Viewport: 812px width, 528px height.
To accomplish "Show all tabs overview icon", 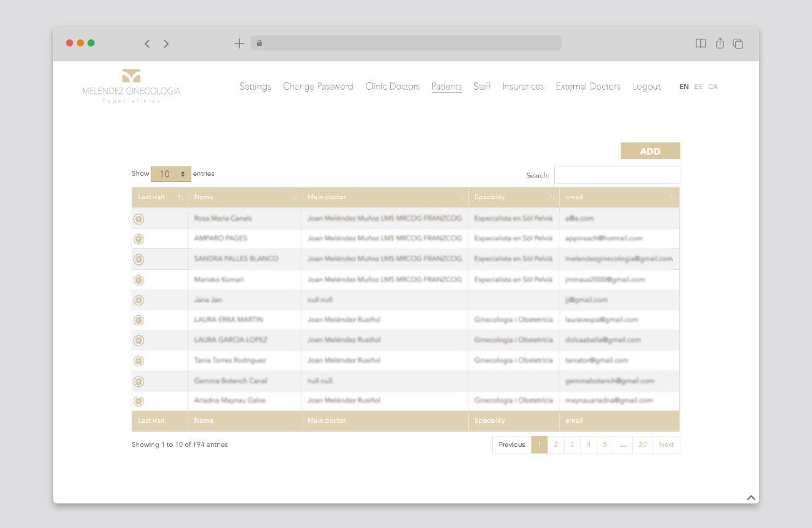I will click(x=738, y=44).
